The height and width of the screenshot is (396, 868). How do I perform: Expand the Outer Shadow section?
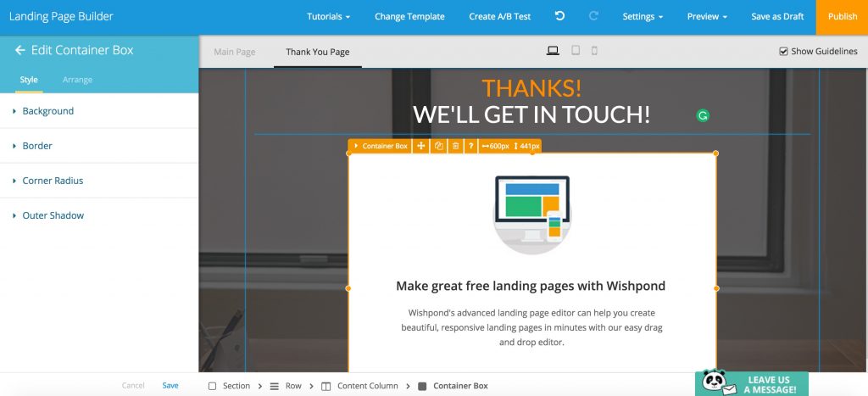(x=53, y=215)
